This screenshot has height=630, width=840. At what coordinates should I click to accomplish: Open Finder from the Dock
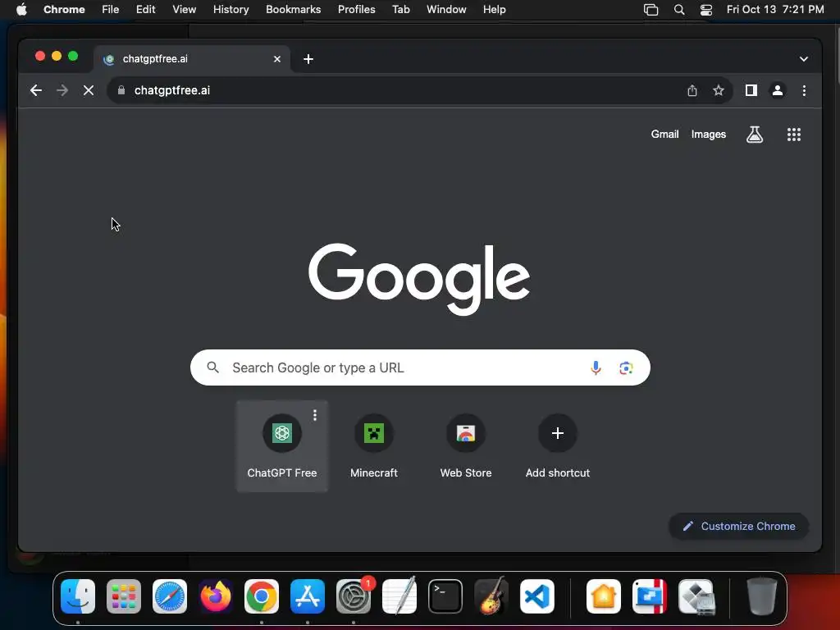tap(78, 596)
